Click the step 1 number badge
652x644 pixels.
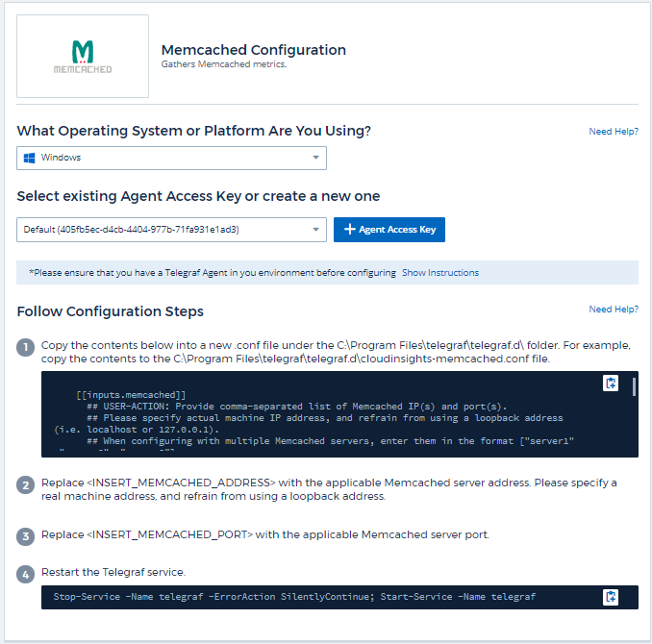click(26, 346)
